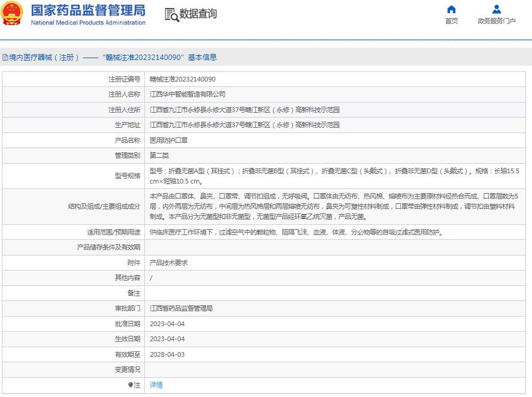Click the 备注 label
This screenshot has height=397, width=532.
(x=134, y=293)
